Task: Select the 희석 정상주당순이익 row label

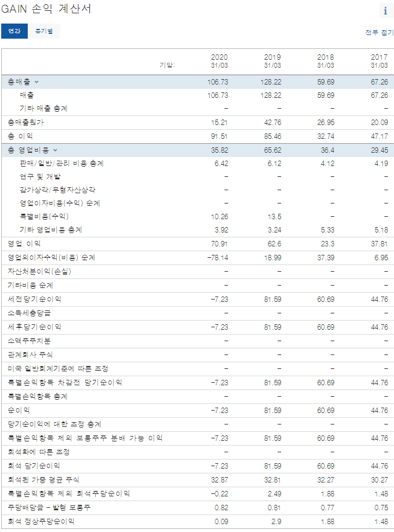Action: point(41,521)
